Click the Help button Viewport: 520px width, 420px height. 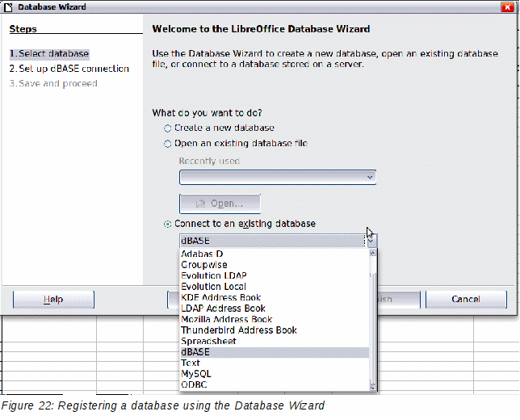(53, 299)
